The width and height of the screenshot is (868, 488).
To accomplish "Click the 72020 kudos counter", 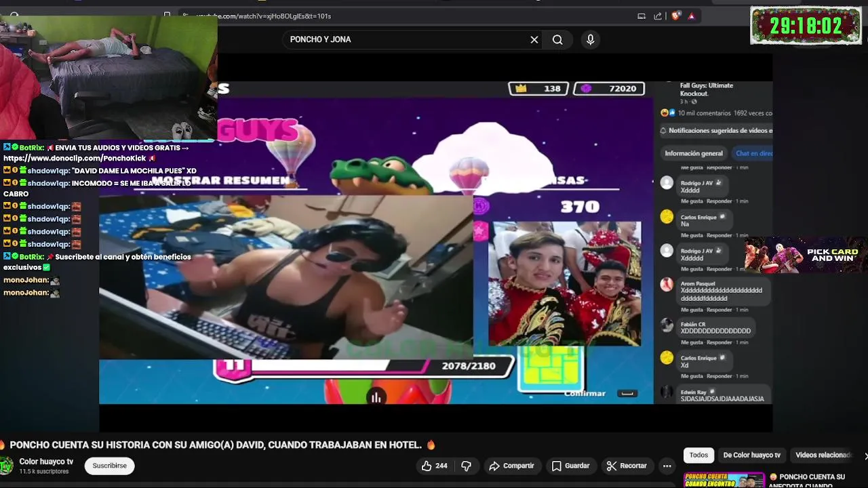I will coord(609,89).
